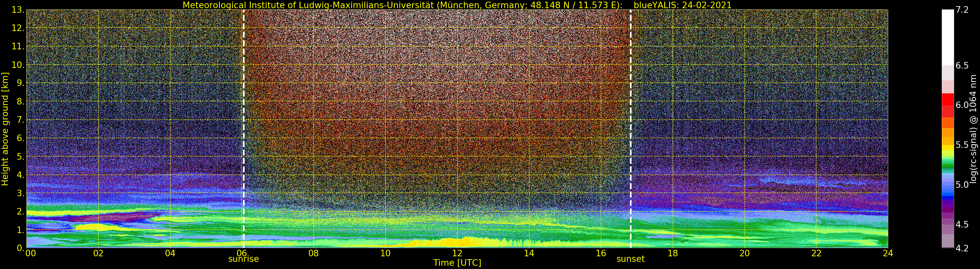Image resolution: width=980 pixels, height=269 pixels.
Task: Click the '1.' tick on the height axis
Action: pos(21,230)
